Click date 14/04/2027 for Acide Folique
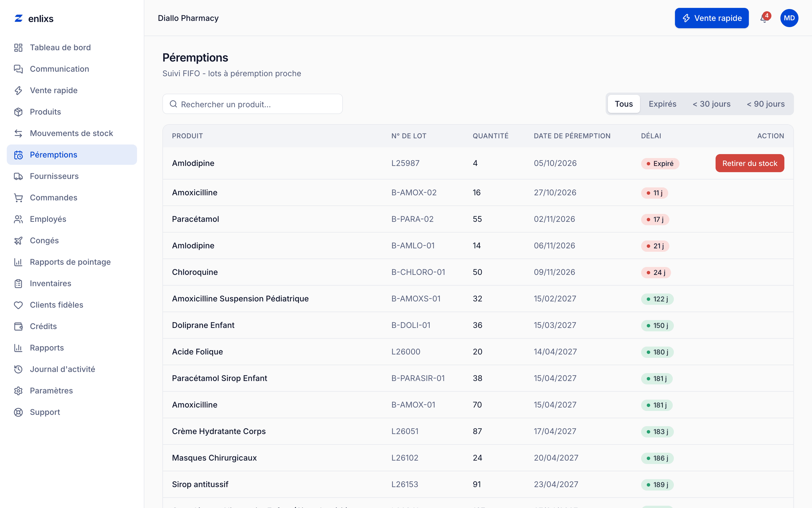The height and width of the screenshot is (508, 812). point(555,352)
